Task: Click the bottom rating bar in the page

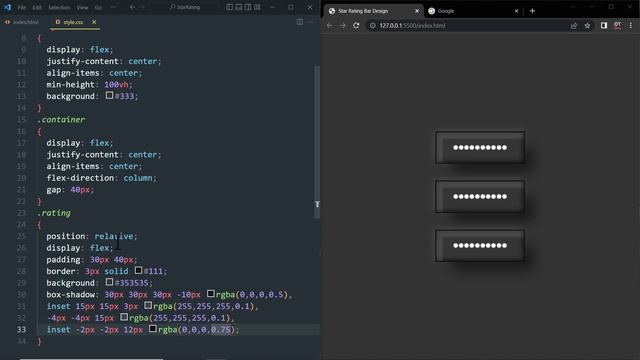Action: coord(480,245)
